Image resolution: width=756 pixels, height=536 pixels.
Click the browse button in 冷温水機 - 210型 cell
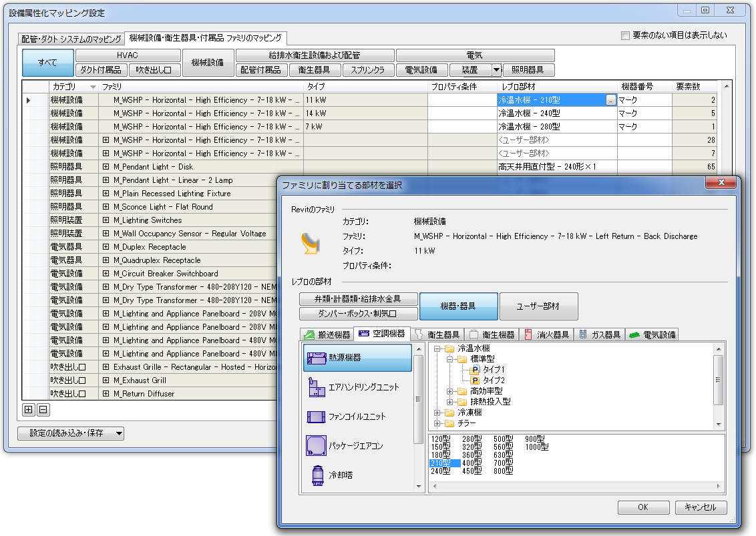[x=610, y=100]
